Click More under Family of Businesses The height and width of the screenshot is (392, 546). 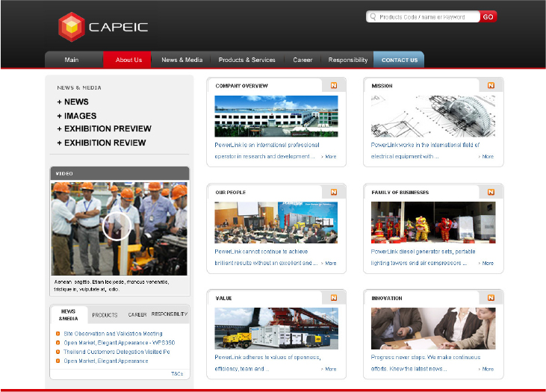coord(486,263)
